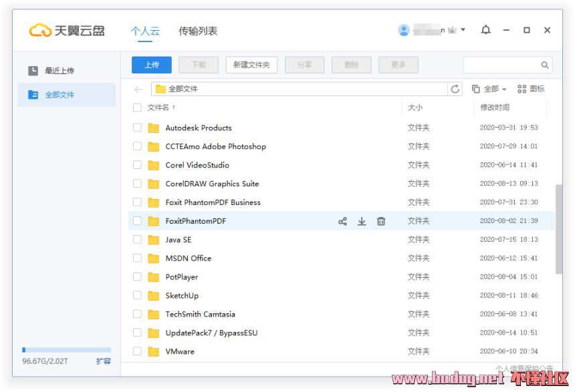
Task: Select 全部文件 in the sidebar
Action: tap(67, 95)
